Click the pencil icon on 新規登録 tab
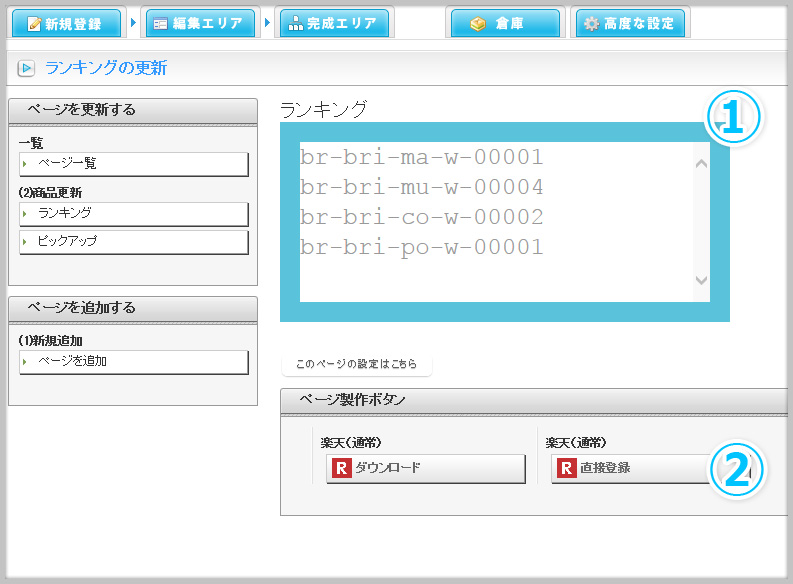 pos(33,23)
